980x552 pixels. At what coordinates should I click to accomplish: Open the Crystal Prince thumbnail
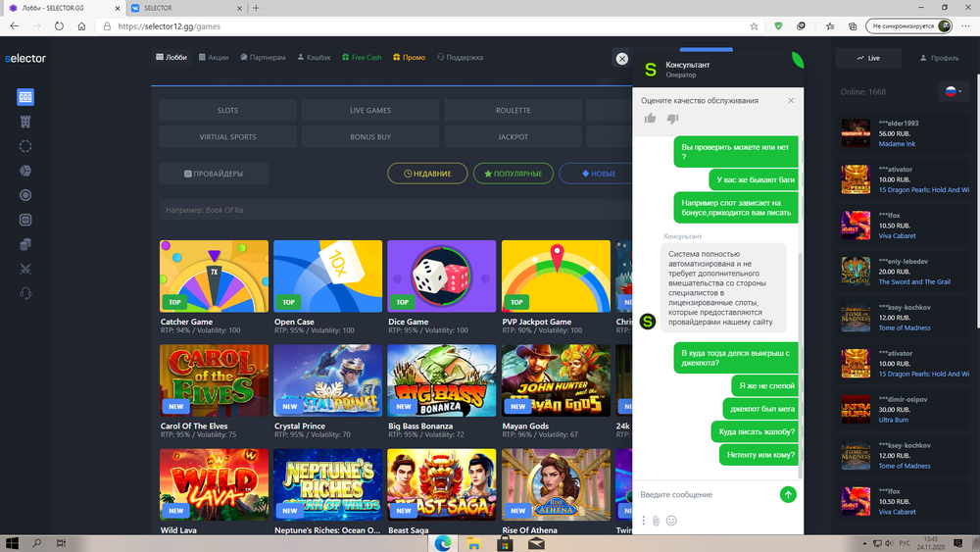[327, 380]
